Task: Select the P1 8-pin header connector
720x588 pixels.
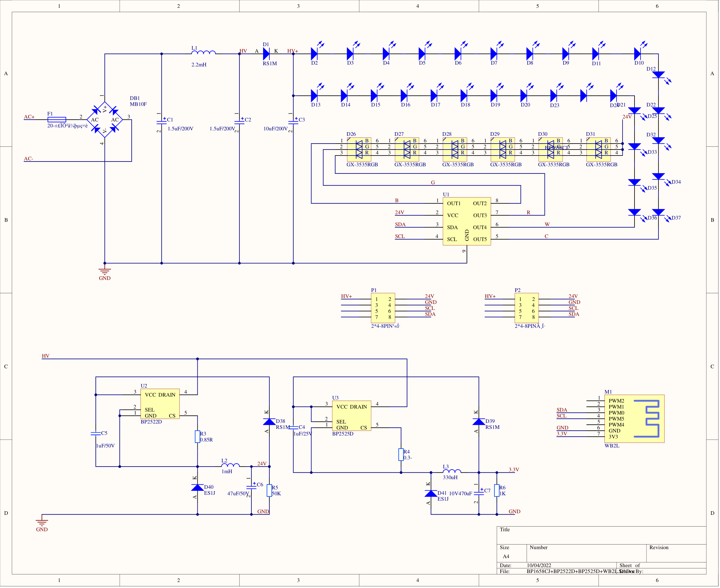Action: pyautogui.click(x=383, y=308)
